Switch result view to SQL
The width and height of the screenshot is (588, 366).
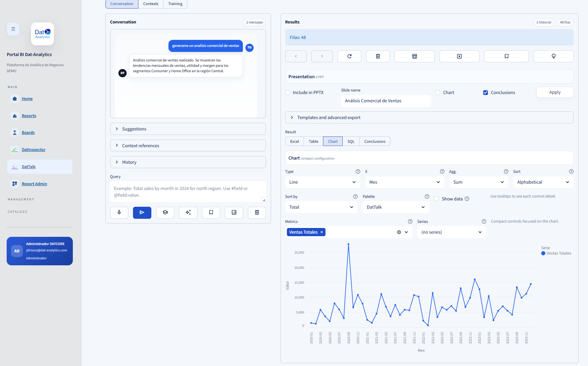click(x=351, y=142)
